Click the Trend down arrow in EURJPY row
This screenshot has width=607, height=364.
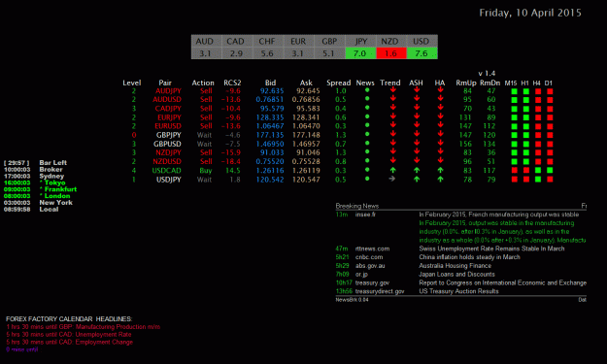pos(393,116)
